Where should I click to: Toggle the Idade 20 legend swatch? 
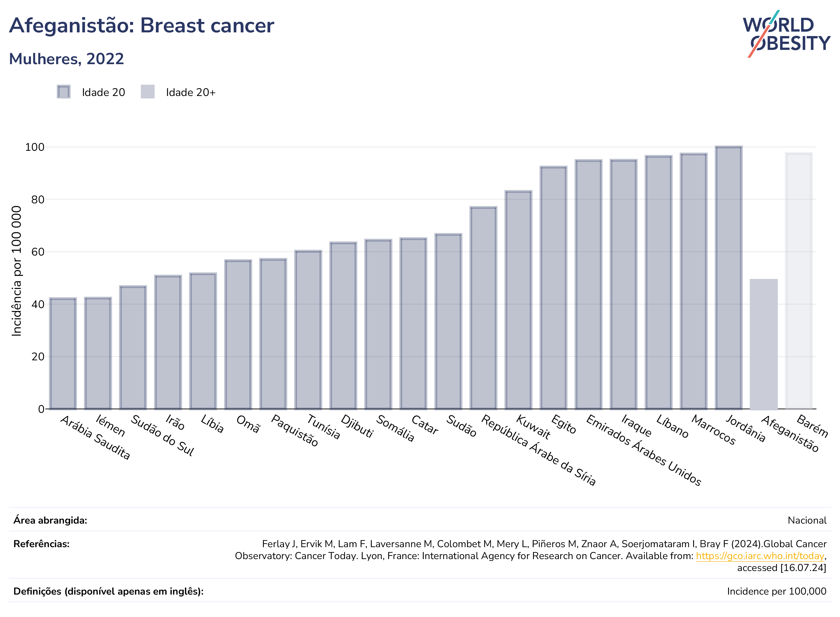pos(64,92)
